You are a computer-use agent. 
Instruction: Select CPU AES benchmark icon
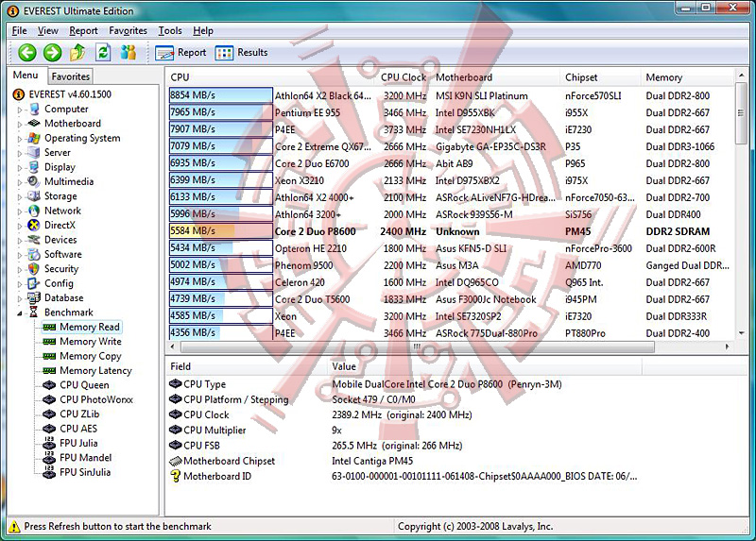(x=49, y=429)
